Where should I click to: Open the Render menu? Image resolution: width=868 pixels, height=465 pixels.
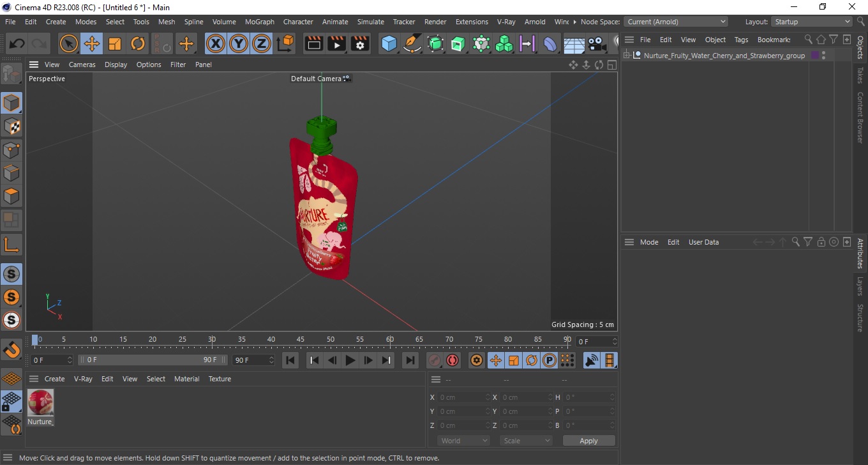[435, 22]
